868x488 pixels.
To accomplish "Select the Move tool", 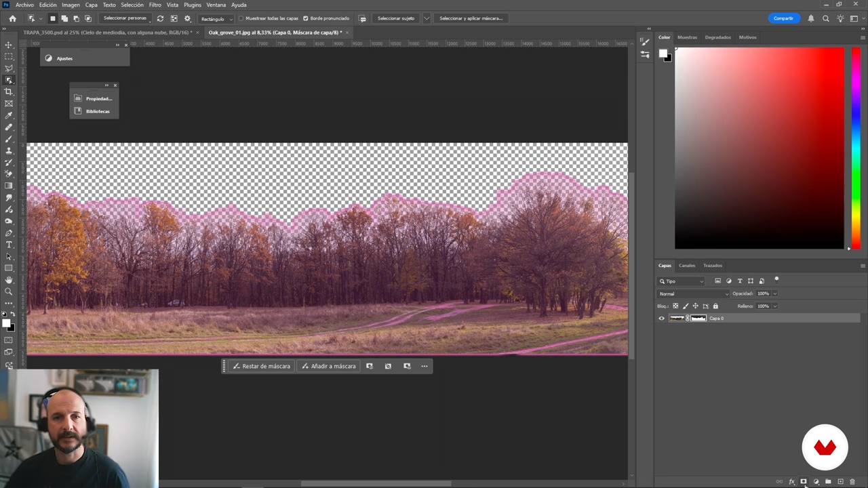I will point(9,45).
